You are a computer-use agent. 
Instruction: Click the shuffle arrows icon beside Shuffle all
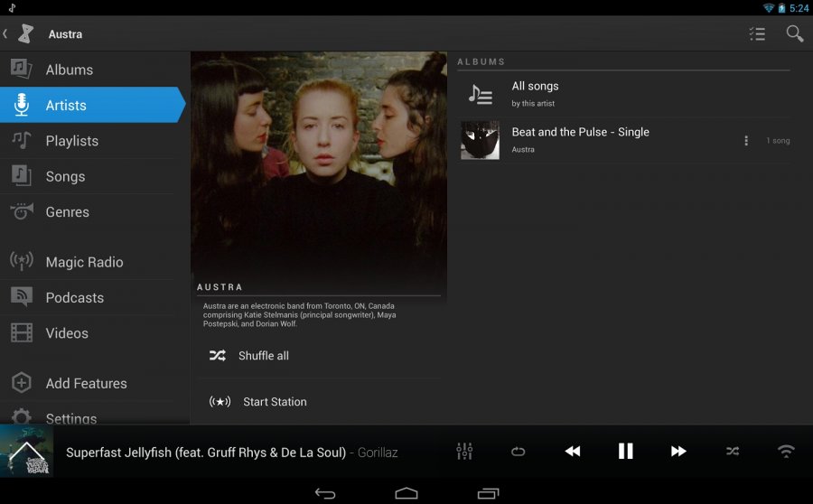217,356
